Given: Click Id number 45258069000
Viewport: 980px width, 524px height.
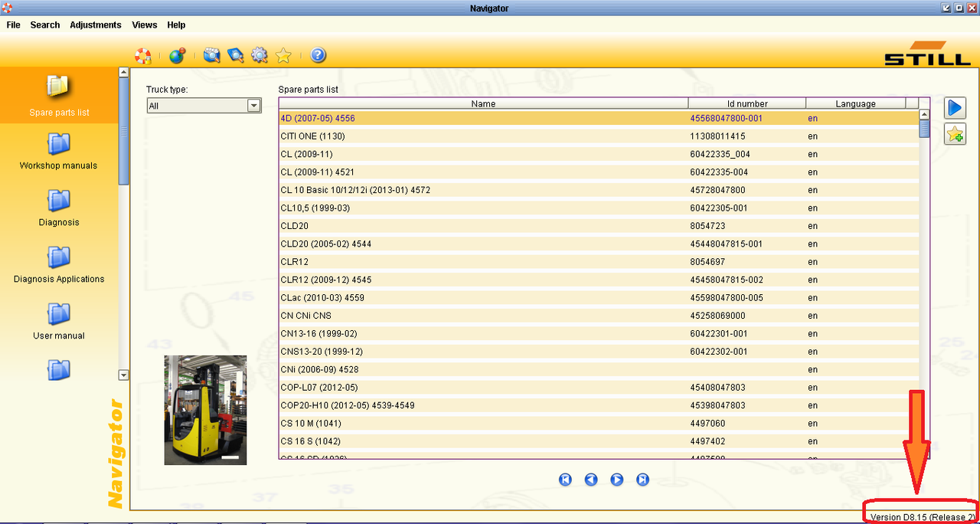Looking at the screenshot, I should [717, 316].
